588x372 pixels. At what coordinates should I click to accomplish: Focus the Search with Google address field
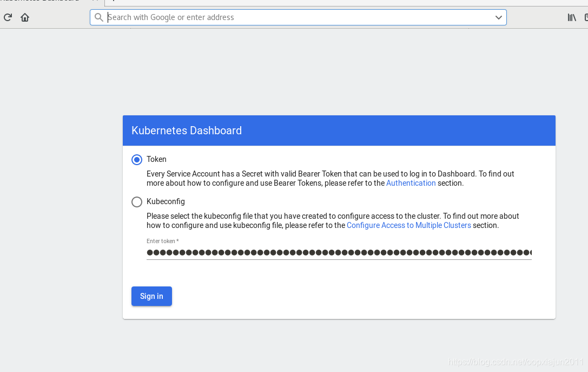[298, 17]
